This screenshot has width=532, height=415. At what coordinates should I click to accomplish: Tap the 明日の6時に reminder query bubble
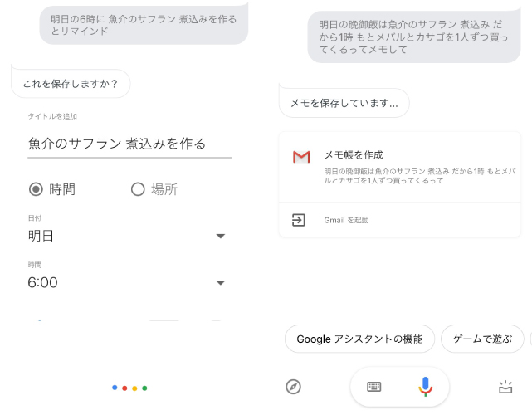144,25
